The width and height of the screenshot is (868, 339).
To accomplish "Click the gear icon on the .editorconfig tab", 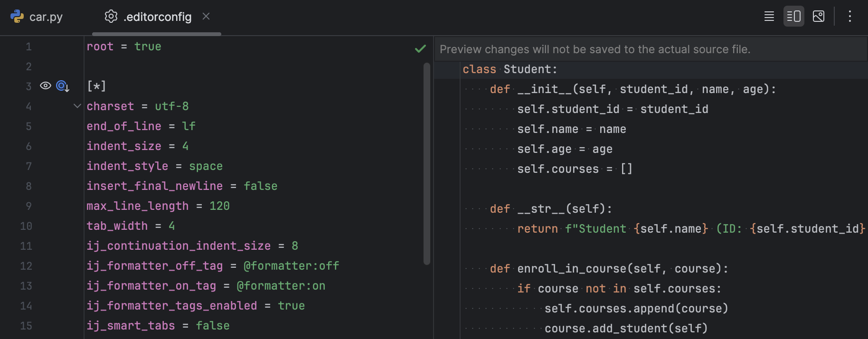I will click(111, 17).
